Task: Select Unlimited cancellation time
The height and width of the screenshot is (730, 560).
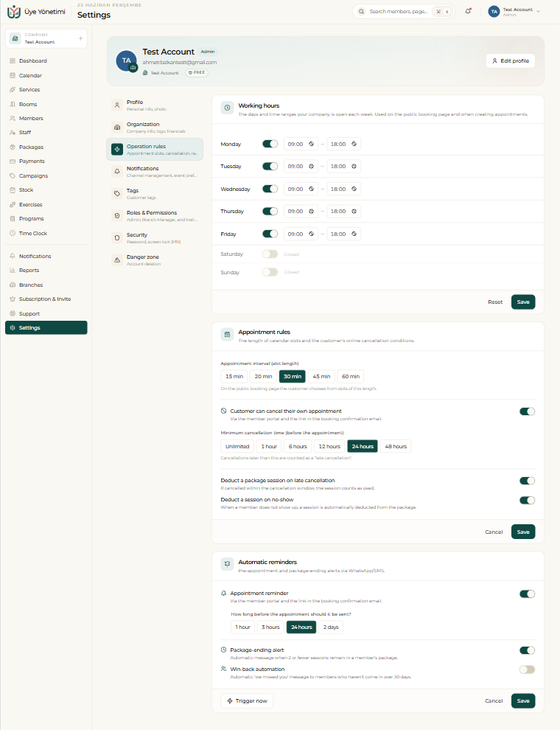Action: (237, 446)
